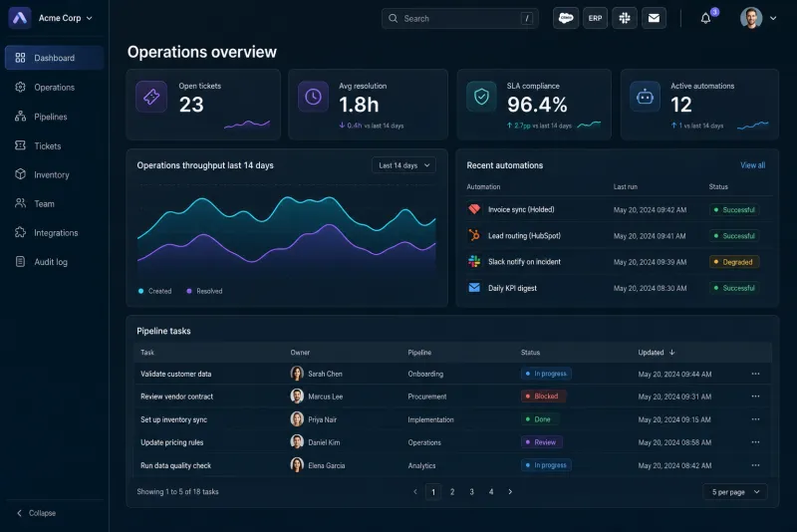Viewport: 797px width, 532px height.
Task: Open the Salesforce cloud integration icon
Action: point(566,18)
